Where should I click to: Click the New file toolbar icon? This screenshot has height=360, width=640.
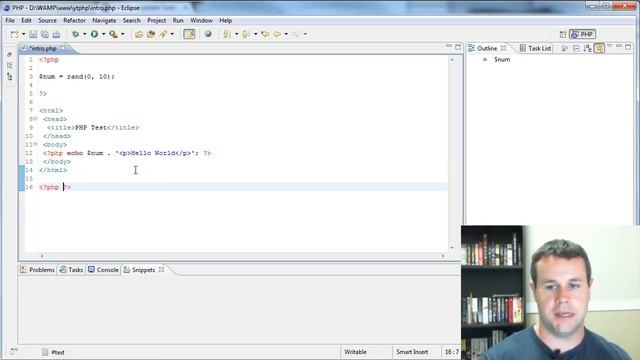click(14, 34)
